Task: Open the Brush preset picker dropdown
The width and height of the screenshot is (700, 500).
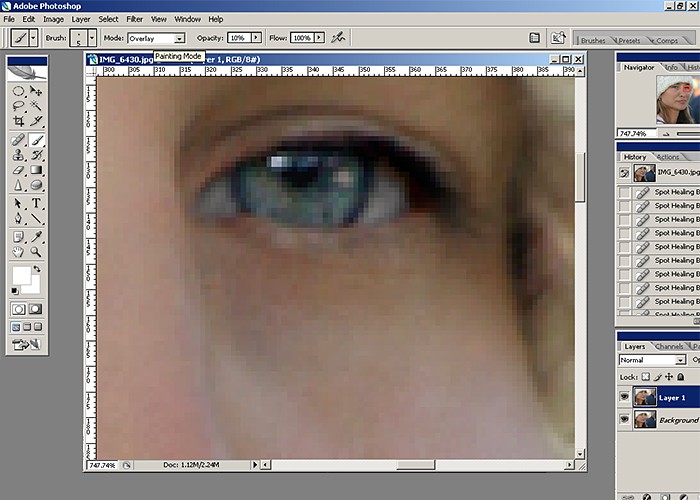Action: point(92,38)
